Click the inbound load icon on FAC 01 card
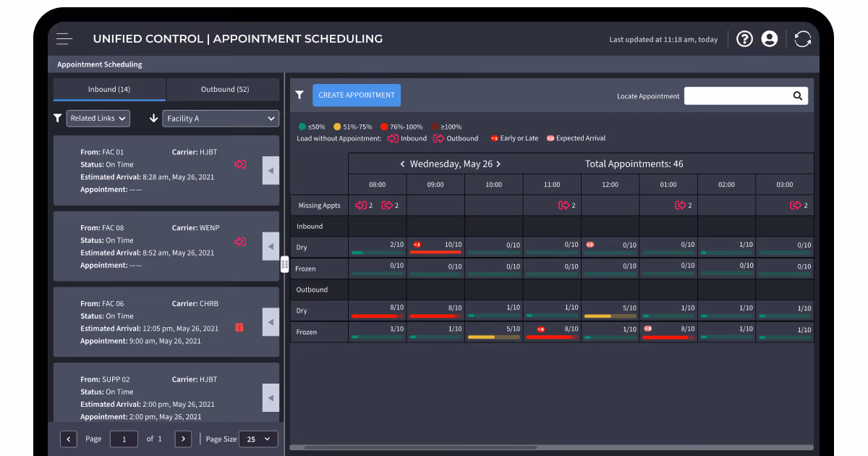The height and width of the screenshot is (456, 868). click(240, 164)
